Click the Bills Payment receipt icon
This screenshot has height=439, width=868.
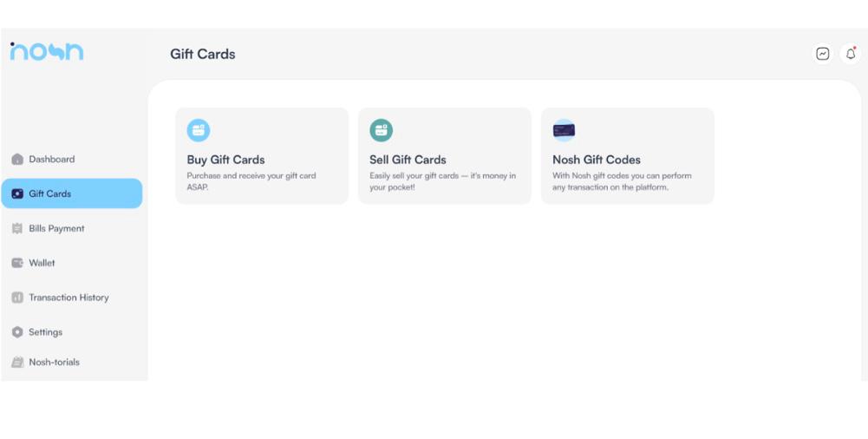tap(17, 229)
